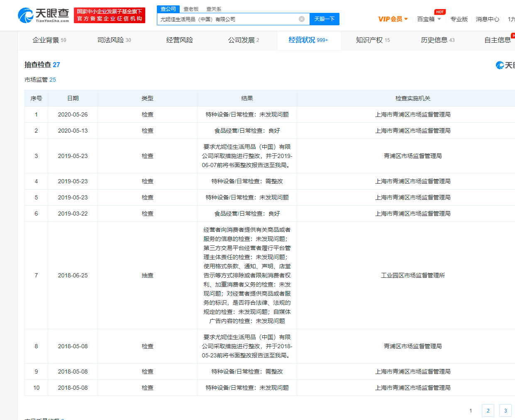Click the 天眼一下 search button

[325, 19]
